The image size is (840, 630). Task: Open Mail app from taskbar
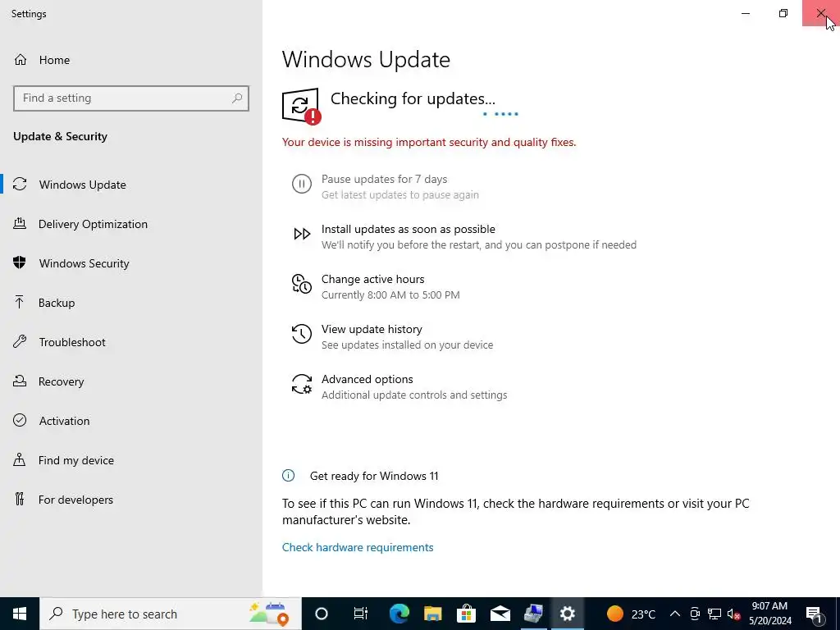tap(500, 614)
